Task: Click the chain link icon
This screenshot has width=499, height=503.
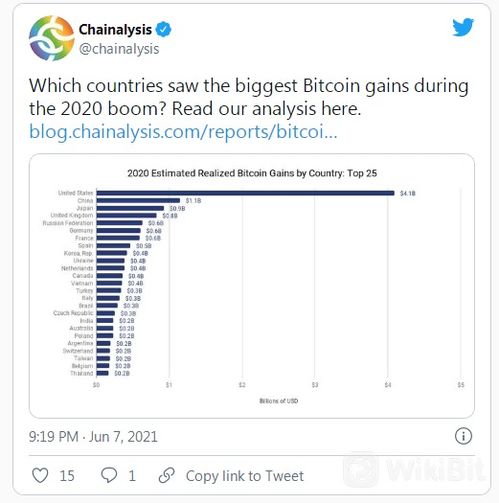Action: tap(167, 475)
